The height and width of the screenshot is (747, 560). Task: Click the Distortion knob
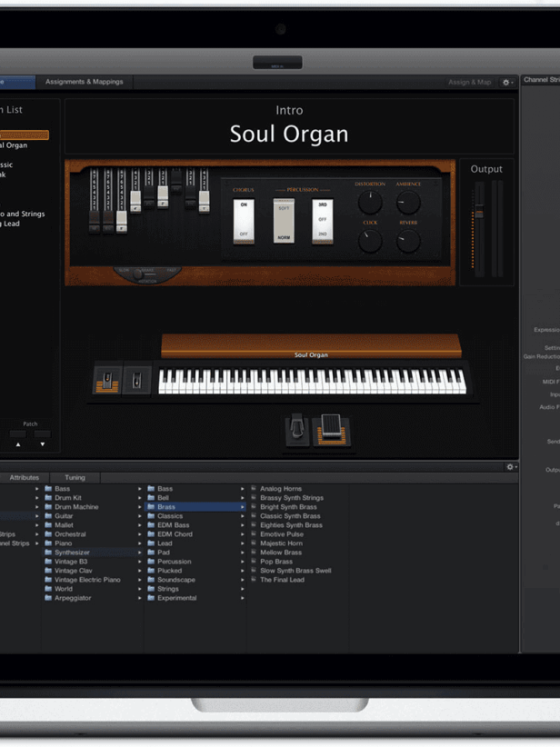coord(370,202)
